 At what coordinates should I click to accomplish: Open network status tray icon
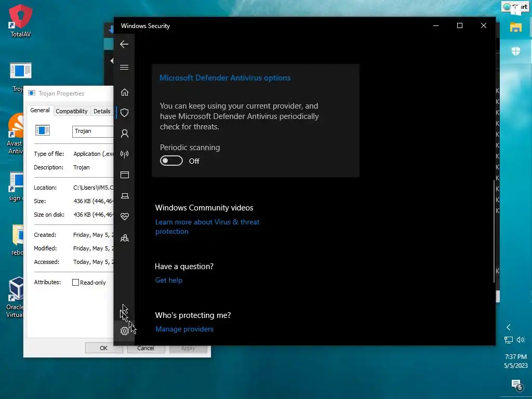point(508,340)
